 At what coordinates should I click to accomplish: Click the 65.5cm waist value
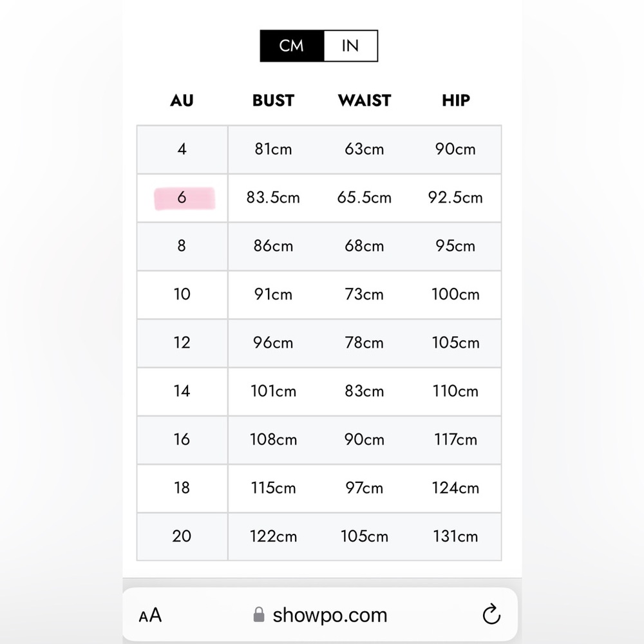[365, 198]
